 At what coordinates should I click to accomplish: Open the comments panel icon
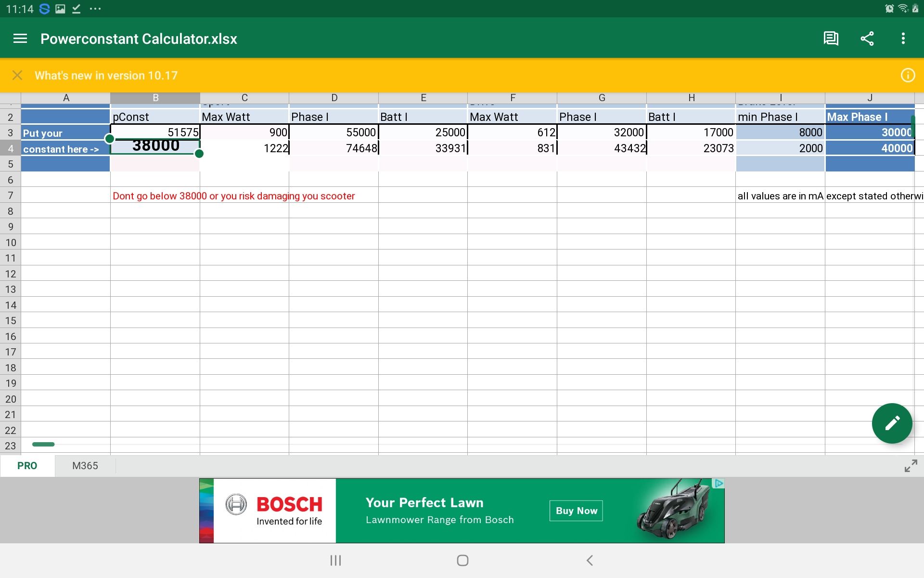click(x=831, y=39)
